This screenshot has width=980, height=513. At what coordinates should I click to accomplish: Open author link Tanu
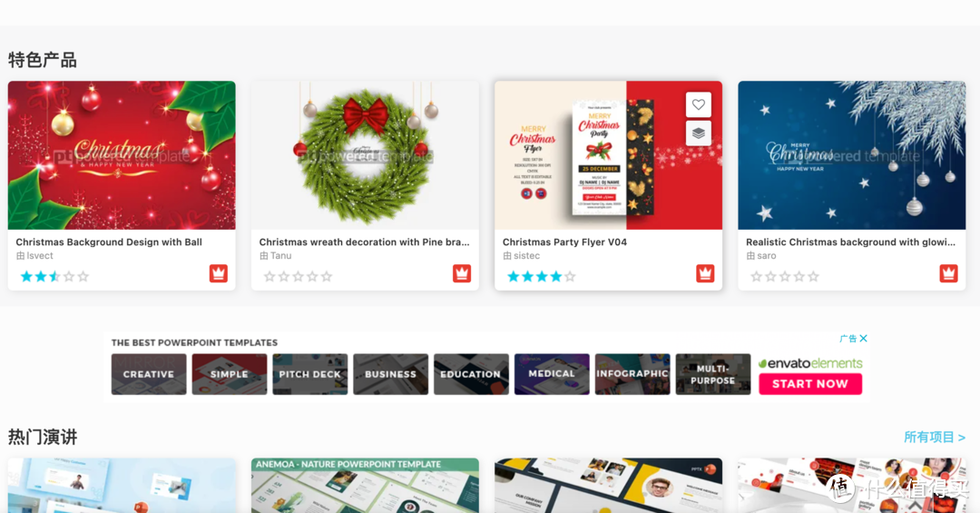point(280,256)
